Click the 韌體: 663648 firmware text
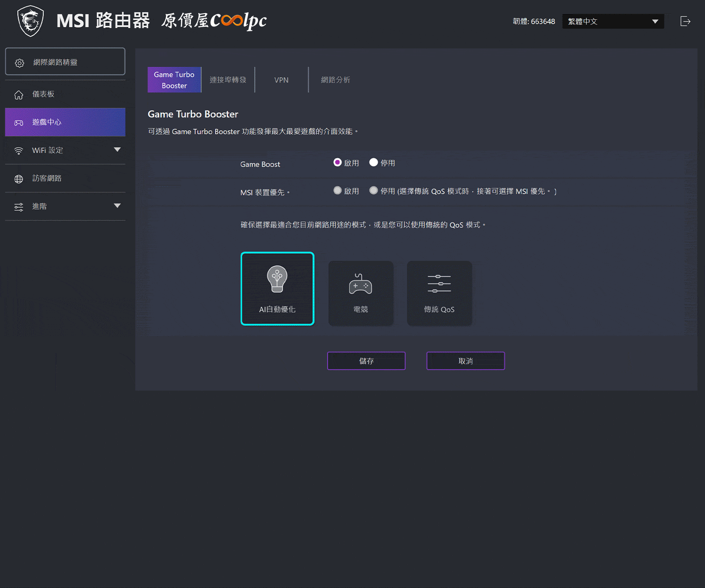The height and width of the screenshot is (588, 705). tap(534, 21)
